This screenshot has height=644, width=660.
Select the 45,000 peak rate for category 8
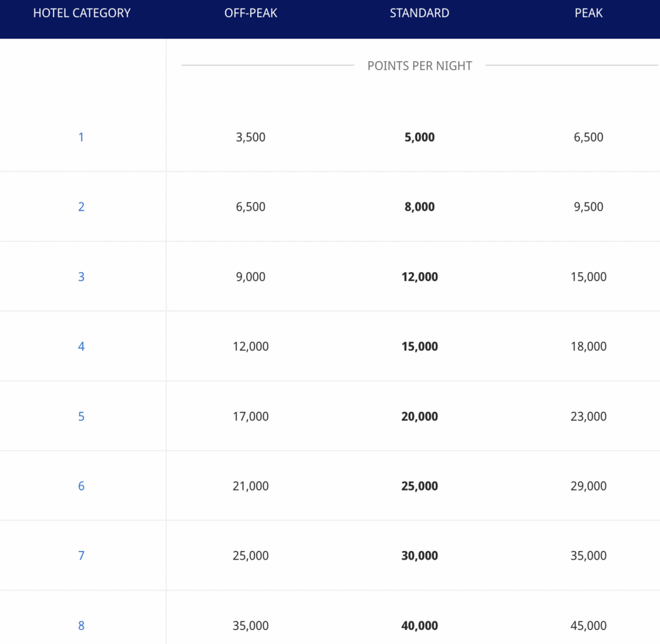coord(588,625)
